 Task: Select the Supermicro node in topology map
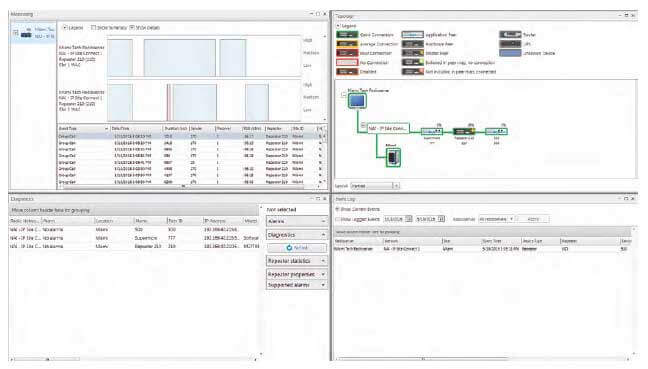coord(432,131)
